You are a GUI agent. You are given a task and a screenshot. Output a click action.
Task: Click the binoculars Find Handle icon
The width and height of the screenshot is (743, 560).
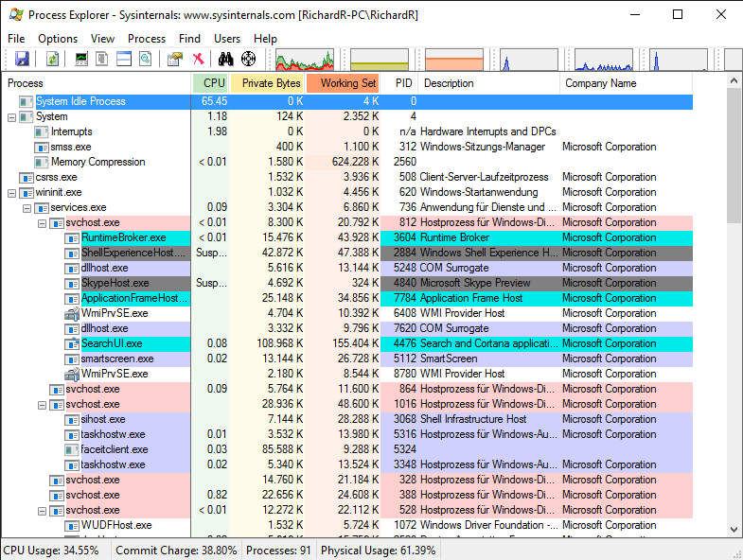tap(225, 59)
